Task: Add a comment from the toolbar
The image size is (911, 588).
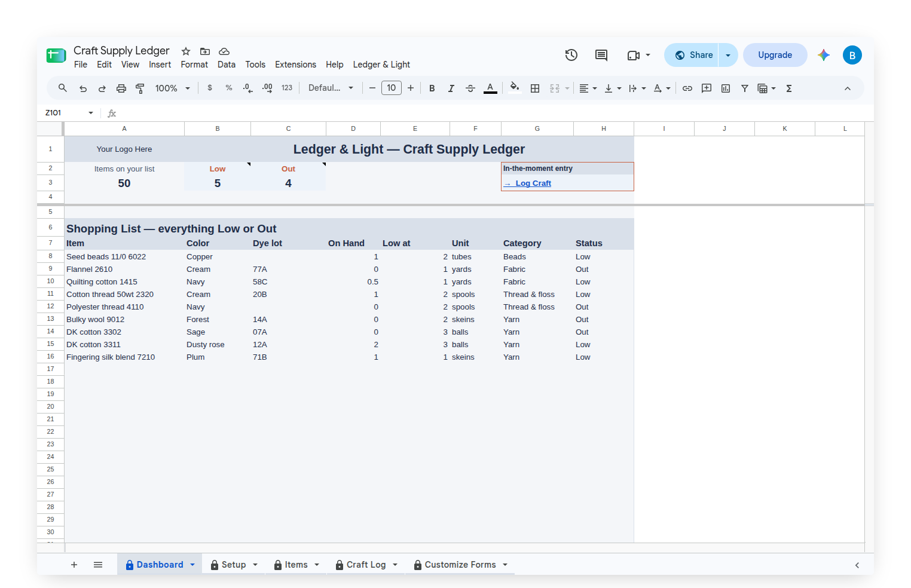Action: [707, 88]
